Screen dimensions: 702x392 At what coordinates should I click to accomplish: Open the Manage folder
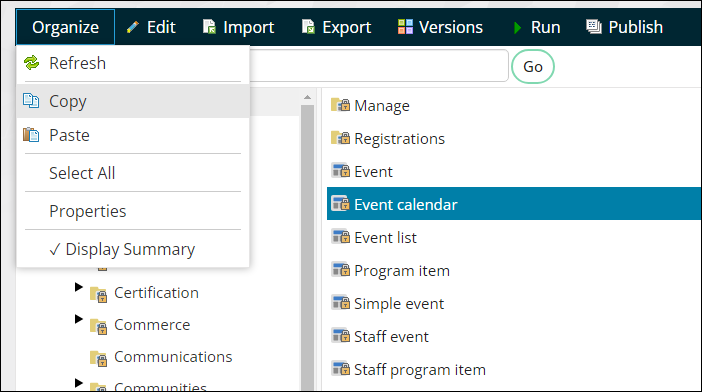point(381,106)
